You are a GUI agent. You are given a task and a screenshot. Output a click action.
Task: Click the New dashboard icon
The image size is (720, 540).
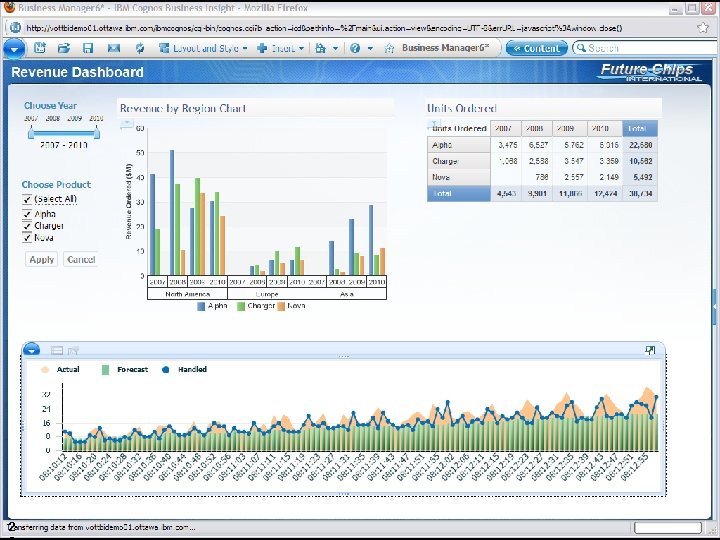tap(40, 48)
